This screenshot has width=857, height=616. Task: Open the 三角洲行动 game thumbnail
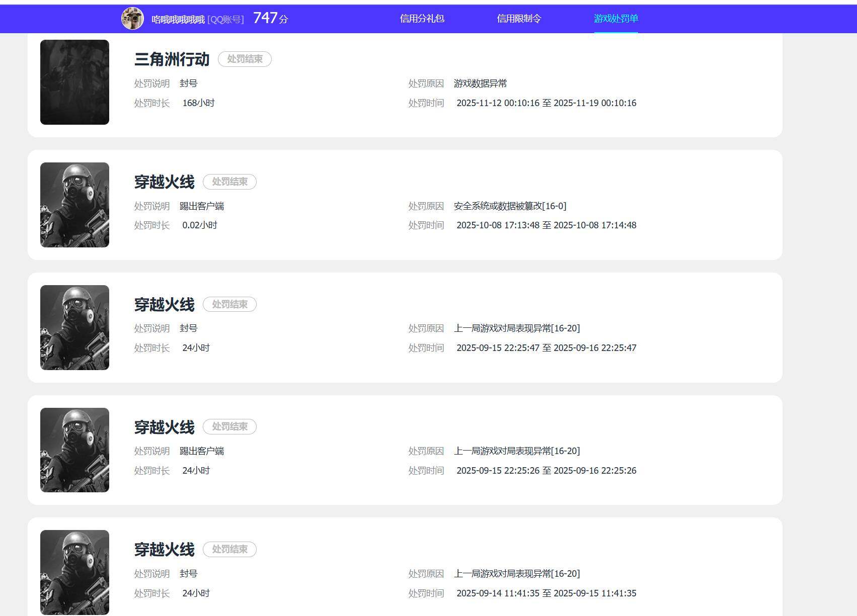coord(74,82)
